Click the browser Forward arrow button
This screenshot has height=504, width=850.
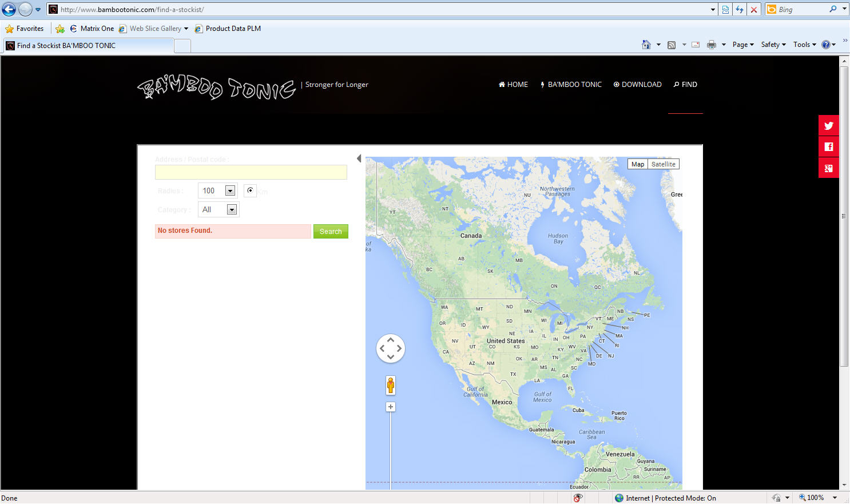pos(25,9)
